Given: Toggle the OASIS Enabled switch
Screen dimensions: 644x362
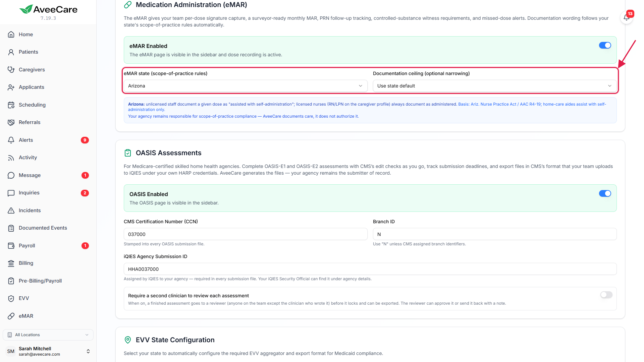Looking at the screenshot, I should click(x=605, y=193).
